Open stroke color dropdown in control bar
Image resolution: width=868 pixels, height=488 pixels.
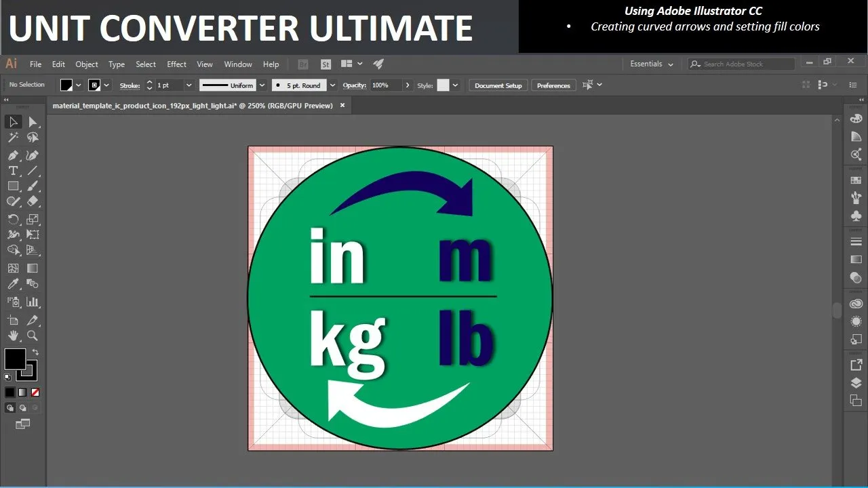coord(107,85)
